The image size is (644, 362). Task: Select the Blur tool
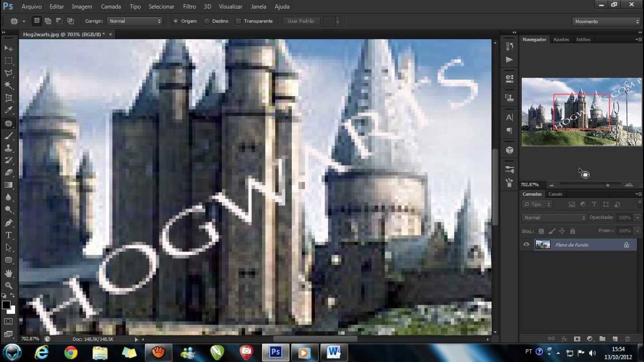[9, 198]
